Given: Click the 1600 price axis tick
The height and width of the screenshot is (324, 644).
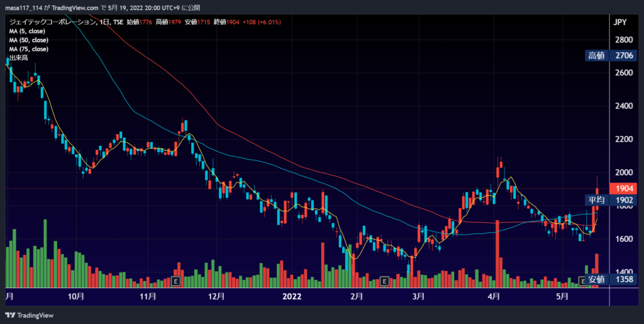Looking at the screenshot, I should pos(625,239).
